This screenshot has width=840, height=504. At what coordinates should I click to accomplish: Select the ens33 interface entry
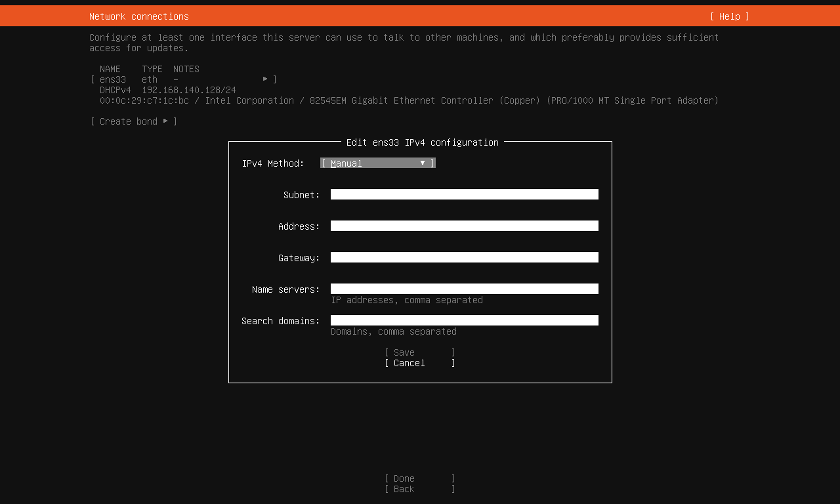pyautogui.click(x=112, y=79)
